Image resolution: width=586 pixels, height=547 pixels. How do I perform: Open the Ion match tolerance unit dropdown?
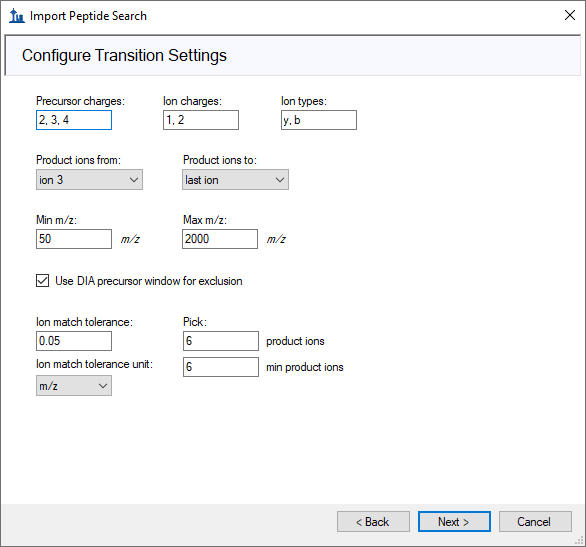74,386
